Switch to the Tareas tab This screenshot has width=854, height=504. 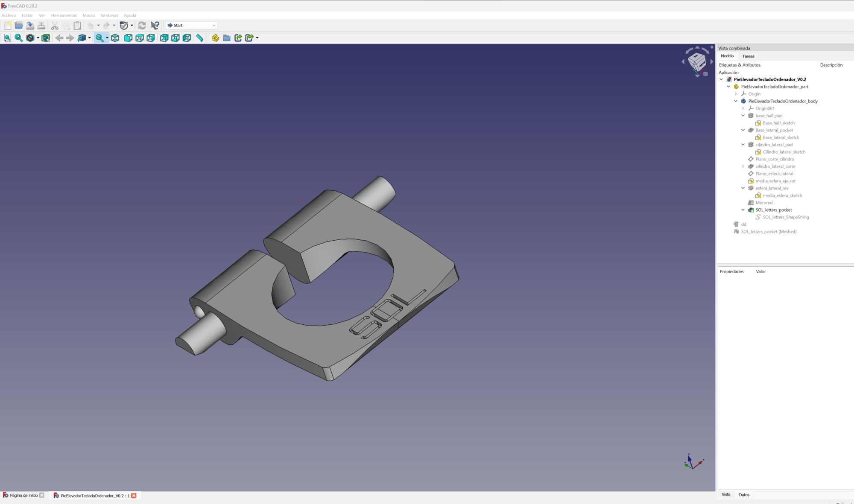click(748, 56)
